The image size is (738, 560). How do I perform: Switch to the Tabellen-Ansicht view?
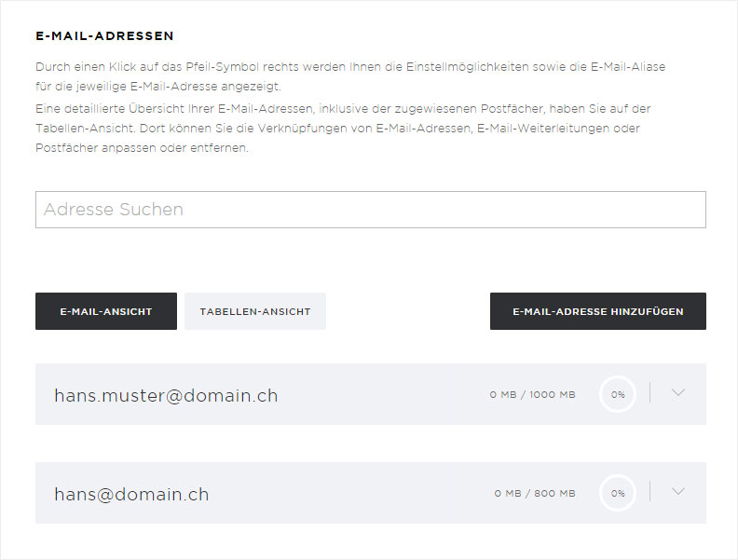coord(255,311)
